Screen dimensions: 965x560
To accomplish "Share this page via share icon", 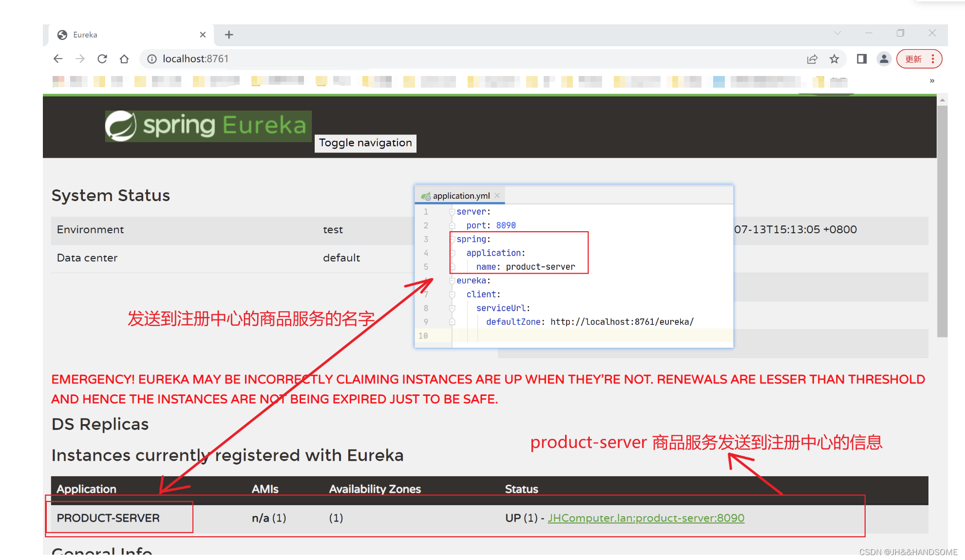I will click(x=812, y=59).
